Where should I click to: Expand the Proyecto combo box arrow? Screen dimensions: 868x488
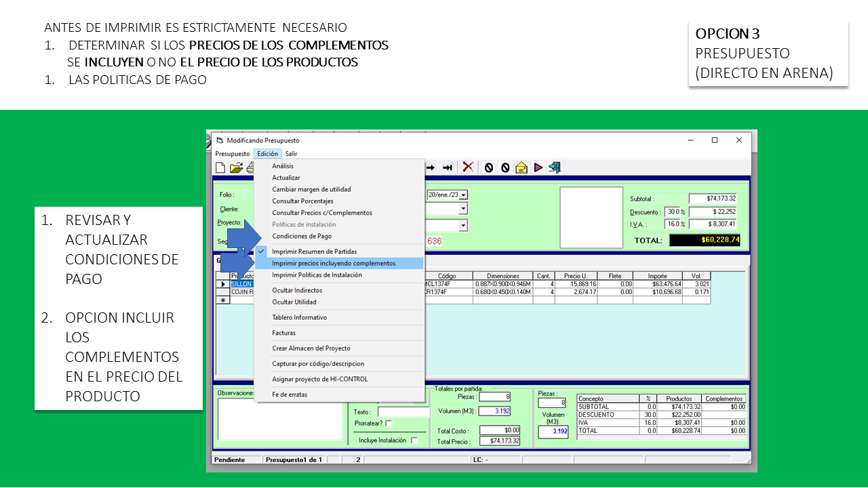464,225
